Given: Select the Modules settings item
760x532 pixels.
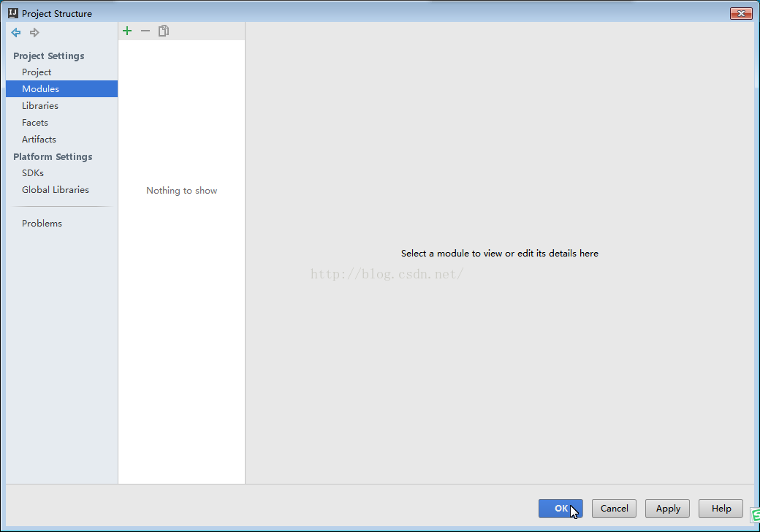Looking at the screenshot, I should [61, 88].
